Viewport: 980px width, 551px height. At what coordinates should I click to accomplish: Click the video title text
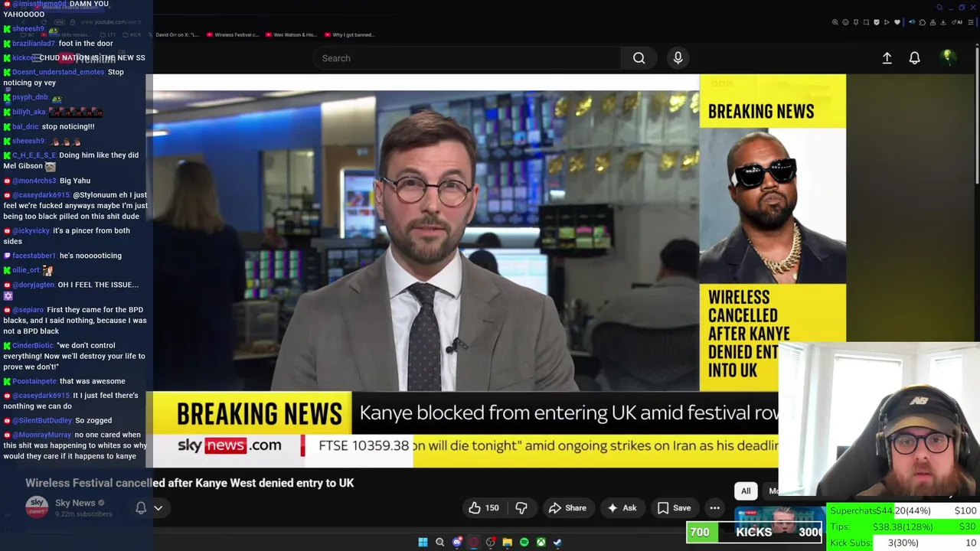pyautogui.click(x=190, y=483)
